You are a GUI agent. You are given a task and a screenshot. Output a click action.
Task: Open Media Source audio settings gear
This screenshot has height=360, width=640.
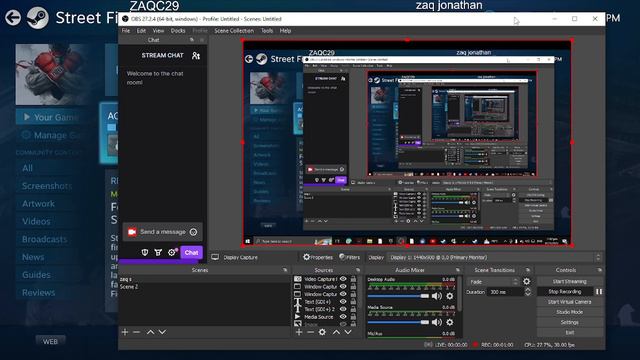(449, 322)
